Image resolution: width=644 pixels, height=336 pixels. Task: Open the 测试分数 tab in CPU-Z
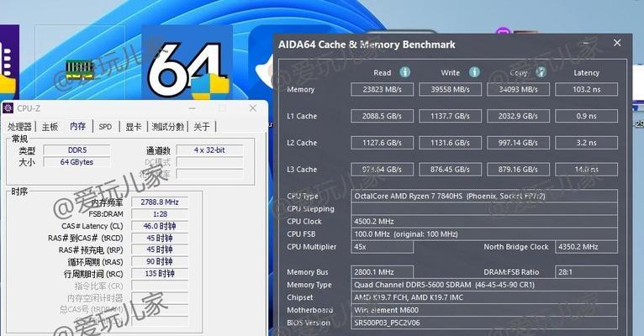tap(167, 127)
